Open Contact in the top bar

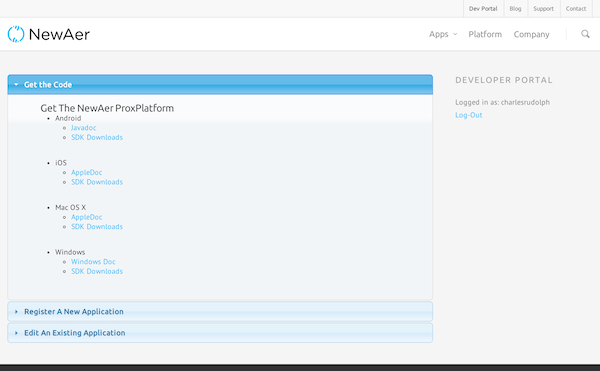[576, 8]
